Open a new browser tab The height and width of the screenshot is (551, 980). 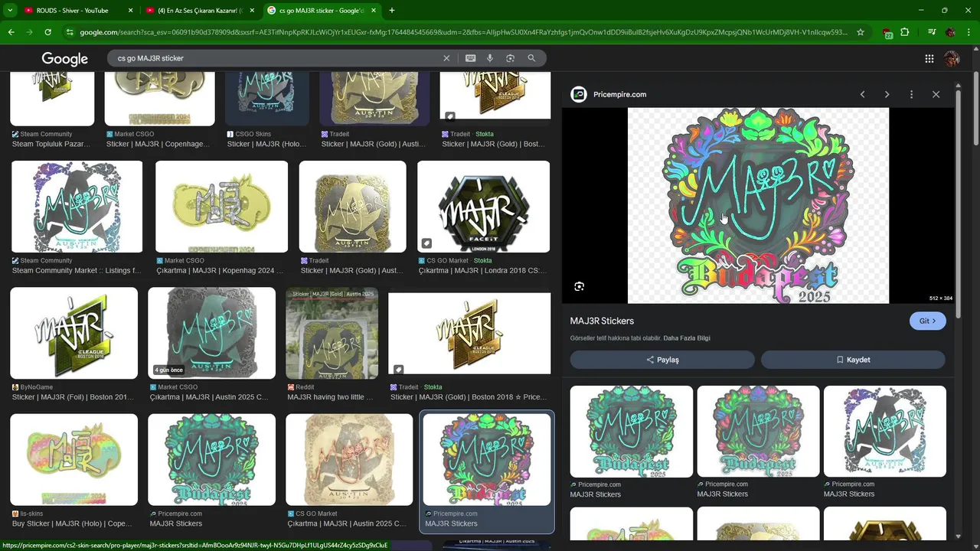tap(392, 11)
